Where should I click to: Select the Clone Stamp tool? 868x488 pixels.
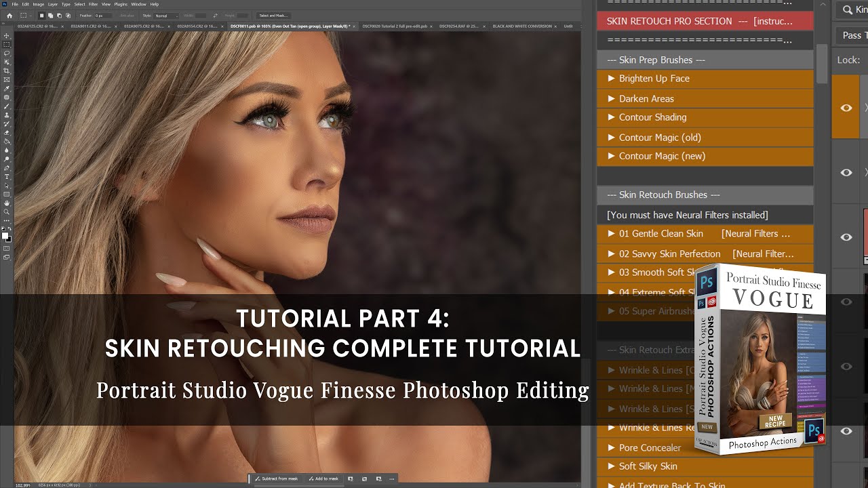pos(7,115)
